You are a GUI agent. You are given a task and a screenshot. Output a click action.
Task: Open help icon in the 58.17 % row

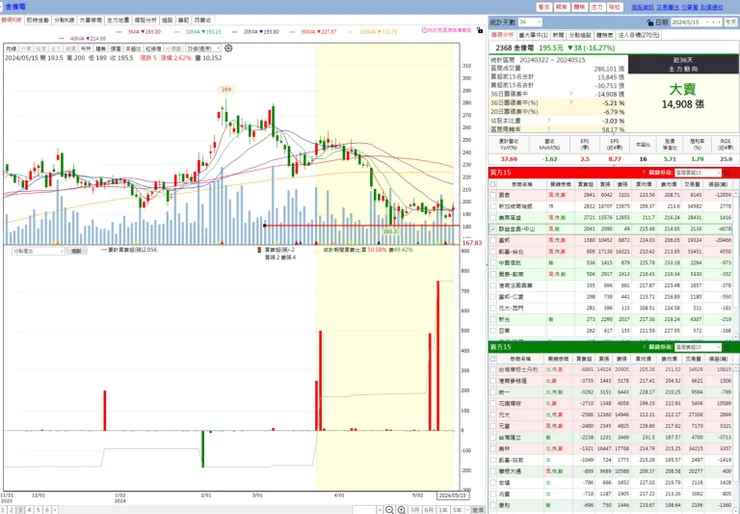[x=549, y=129]
